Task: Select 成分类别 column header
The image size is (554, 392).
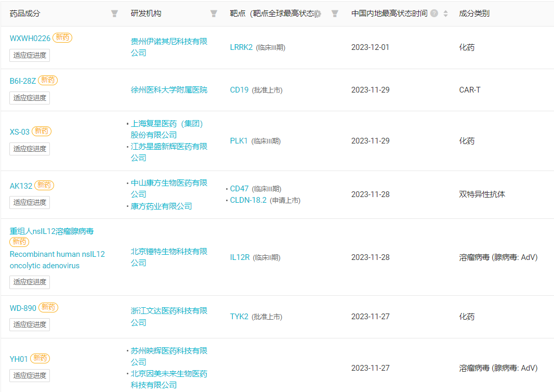Action: point(474,14)
